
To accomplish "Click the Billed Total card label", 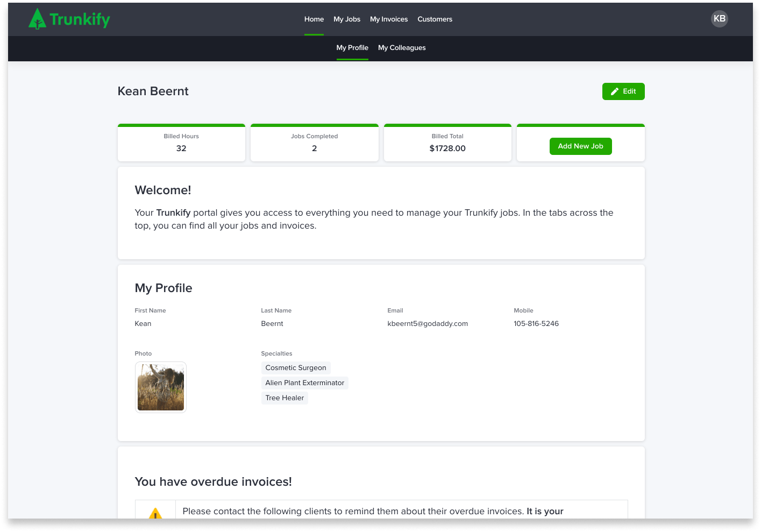I will coord(447,137).
